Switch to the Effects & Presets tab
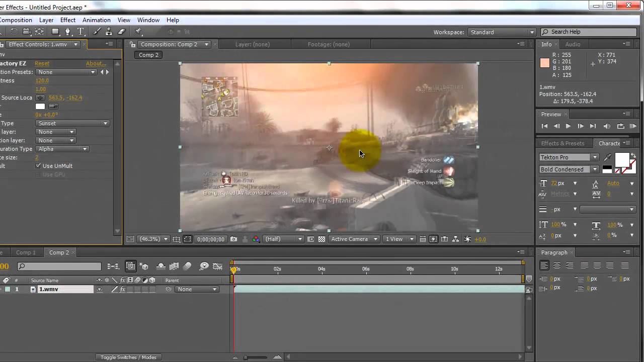 (562, 143)
